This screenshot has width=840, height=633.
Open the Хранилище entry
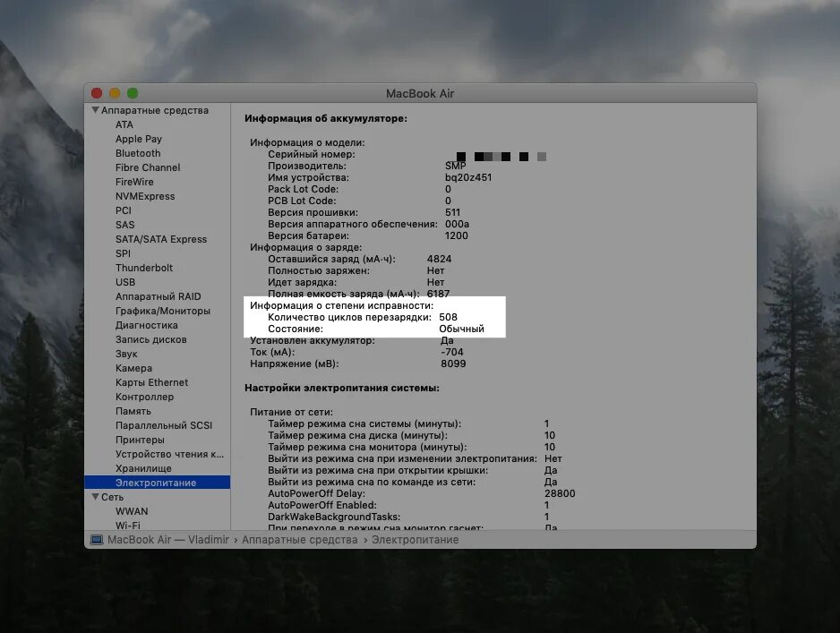coord(143,468)
